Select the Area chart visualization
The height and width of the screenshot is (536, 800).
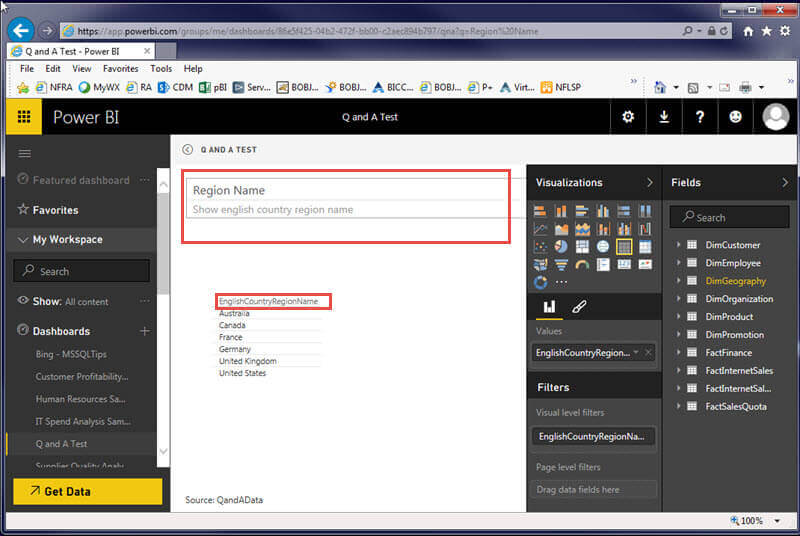click(x=561, y=229)
